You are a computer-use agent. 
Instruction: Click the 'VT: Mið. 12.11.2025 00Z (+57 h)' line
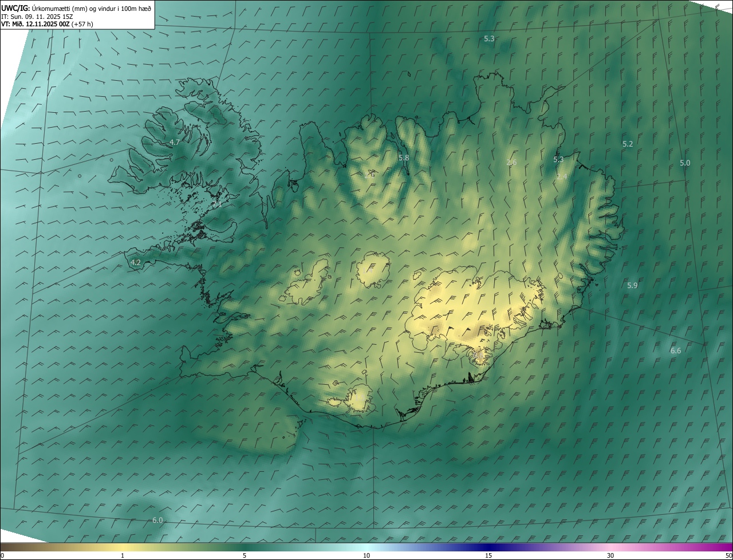click(48, 24)
